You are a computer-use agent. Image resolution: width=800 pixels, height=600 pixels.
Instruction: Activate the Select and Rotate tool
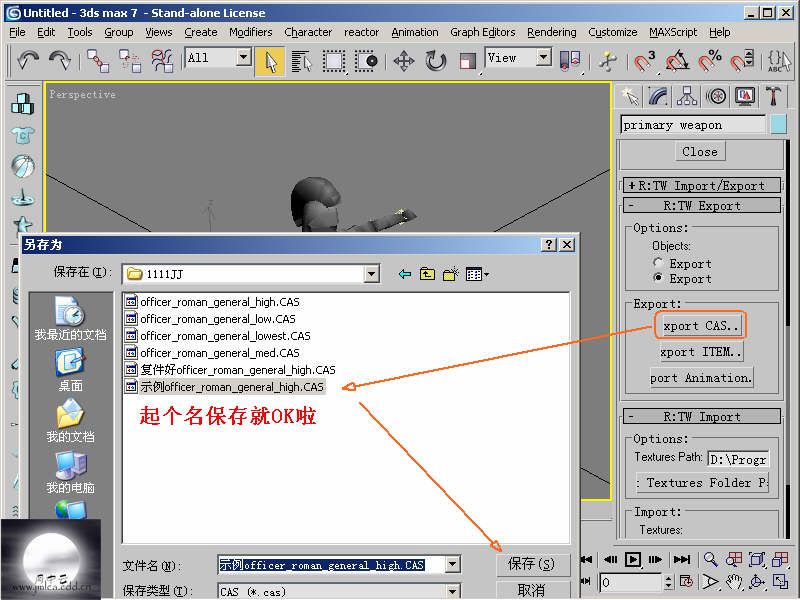click(x=436, y=60)
